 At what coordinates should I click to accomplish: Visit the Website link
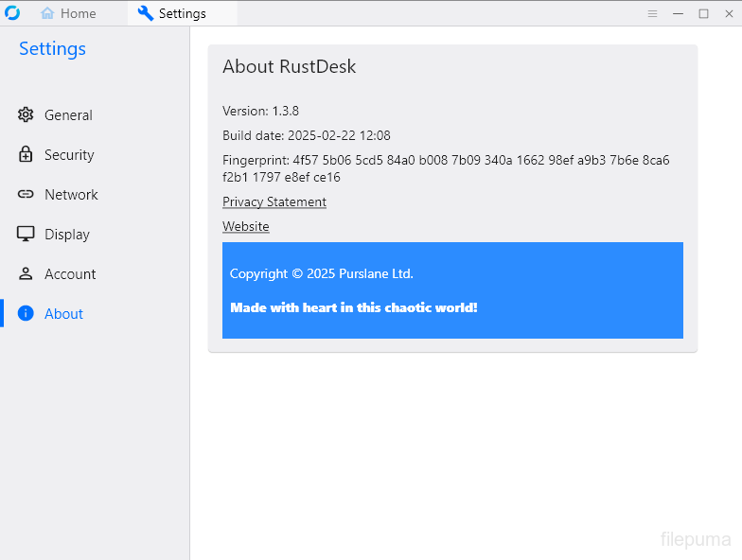246,227
